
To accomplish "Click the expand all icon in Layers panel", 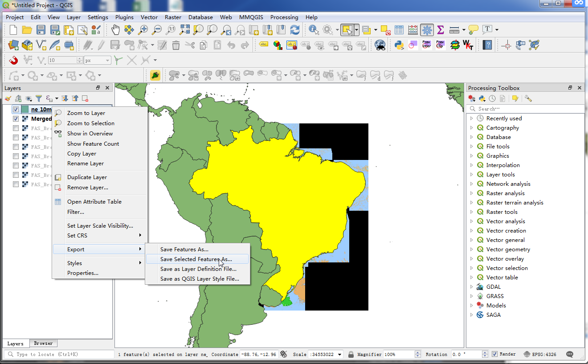I will click(65, 98).
